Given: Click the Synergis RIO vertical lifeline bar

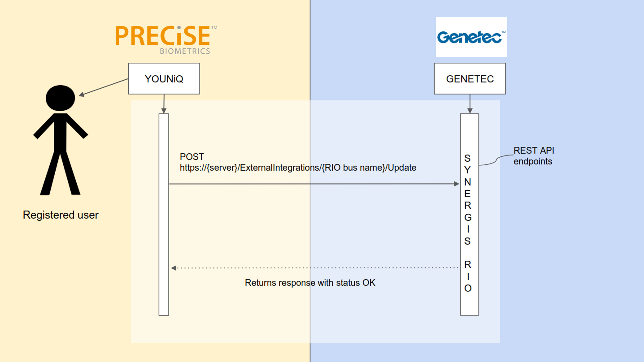Looking at the screenshot, I should pos(469,215).
